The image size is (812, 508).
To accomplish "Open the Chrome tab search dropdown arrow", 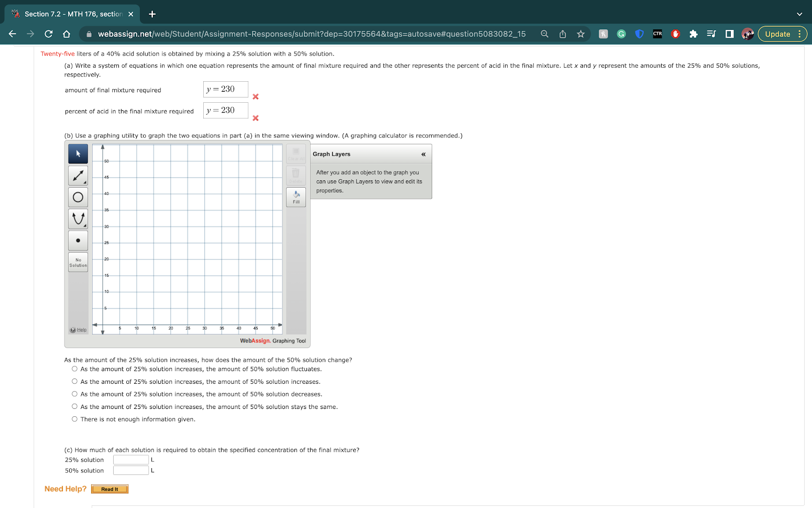I will 799,14.
